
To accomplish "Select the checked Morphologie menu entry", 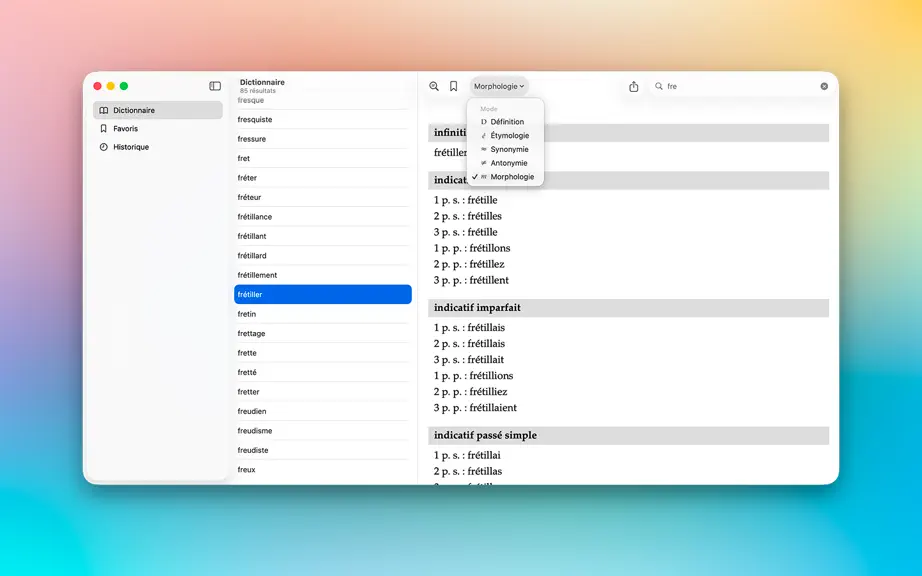I will click(505, 177).
